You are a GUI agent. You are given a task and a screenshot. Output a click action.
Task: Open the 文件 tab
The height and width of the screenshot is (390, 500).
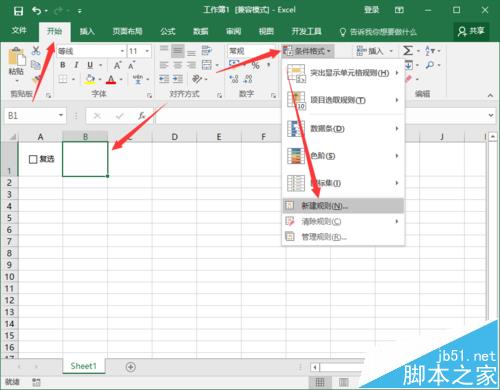coord(19,31)
